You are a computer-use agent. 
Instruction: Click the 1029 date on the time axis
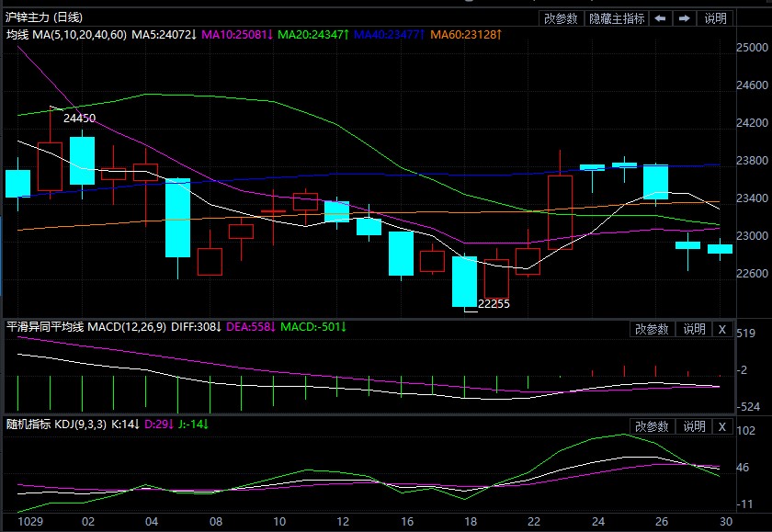pos(30,522)
